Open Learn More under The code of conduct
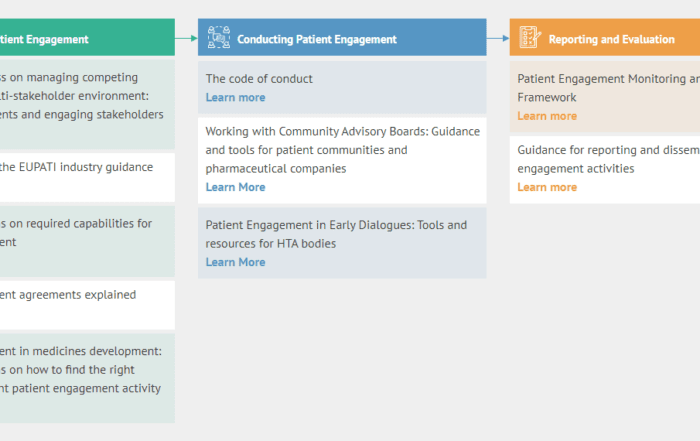 click(235, 97)
